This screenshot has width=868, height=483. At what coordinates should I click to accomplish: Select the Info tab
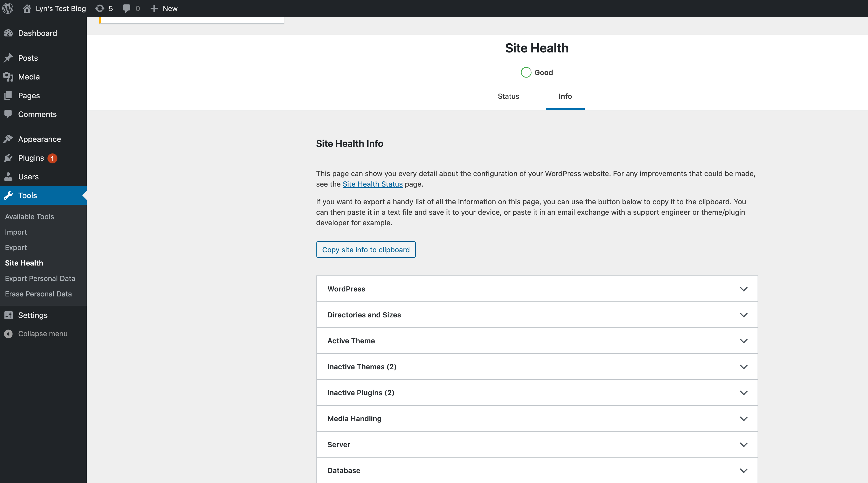(x=565, y=96)
